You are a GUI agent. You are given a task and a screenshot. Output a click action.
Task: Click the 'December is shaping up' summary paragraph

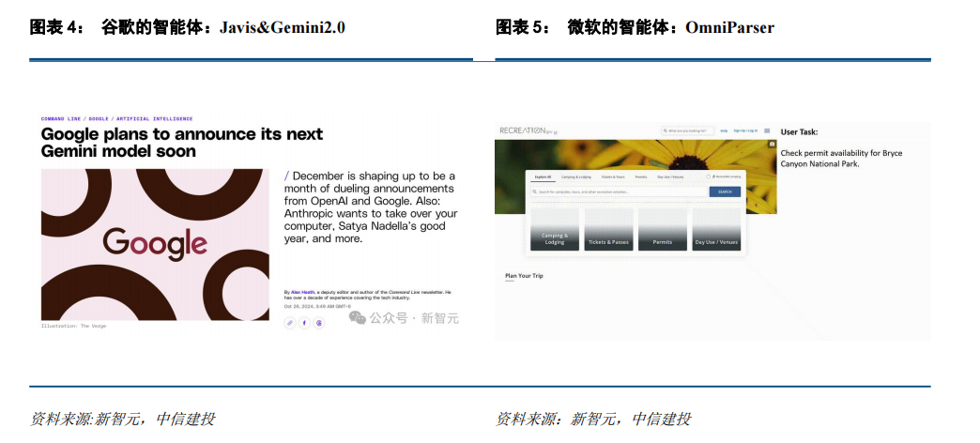(x=371, y=206)
